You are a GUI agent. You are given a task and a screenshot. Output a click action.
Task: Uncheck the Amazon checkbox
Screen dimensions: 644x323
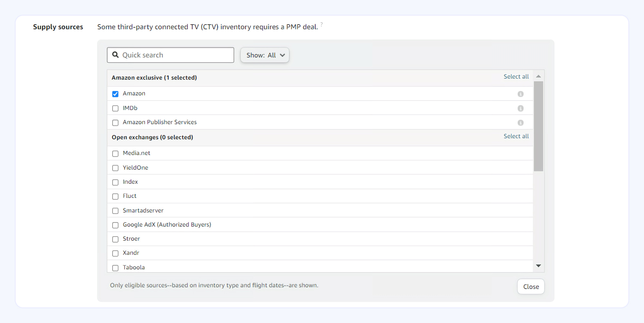pos(115,94)
